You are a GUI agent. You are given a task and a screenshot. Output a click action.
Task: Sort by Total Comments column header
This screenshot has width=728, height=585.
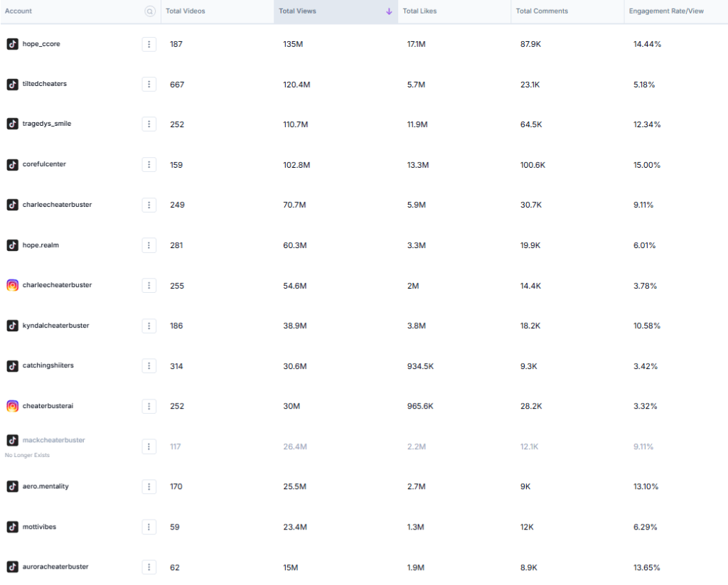point(542,11)
